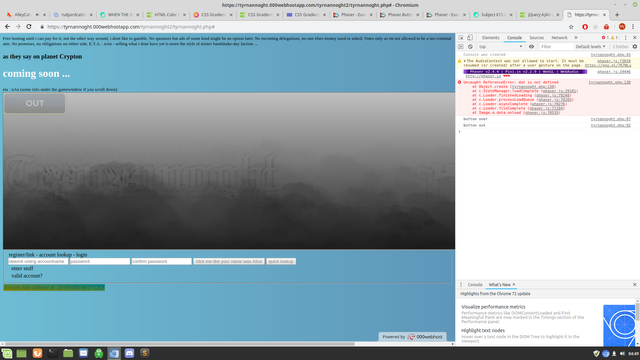The width and height of the screenshot is (640, 360).
Task: Click the volume icon in system tray
Action: click(x=622, y=353)
